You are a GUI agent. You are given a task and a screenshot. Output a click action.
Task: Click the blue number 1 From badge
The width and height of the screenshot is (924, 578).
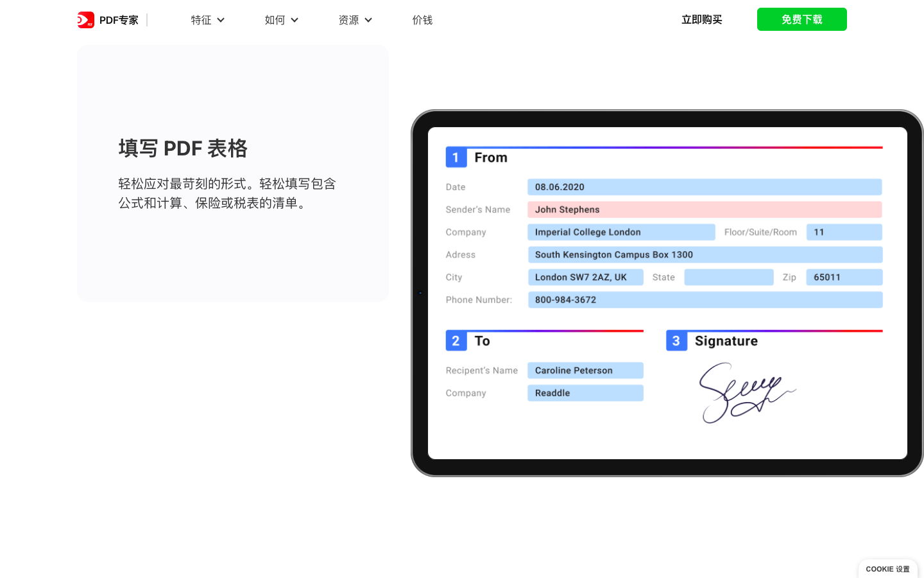pos(456,157)
